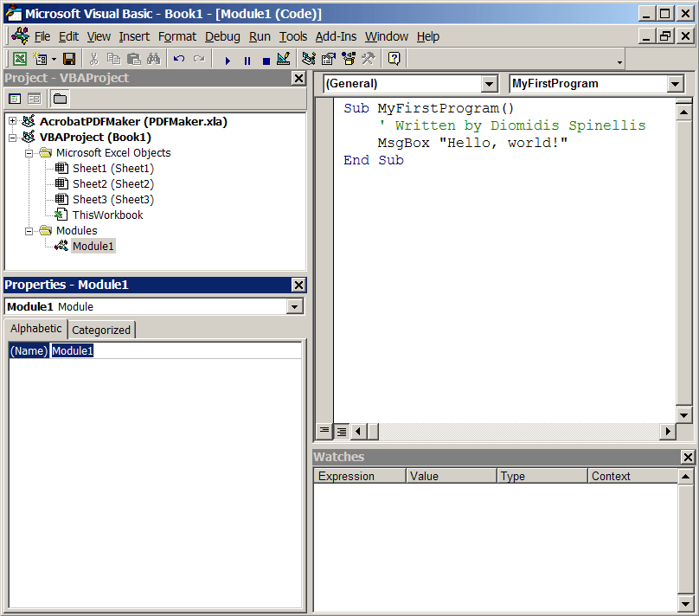Close the Properties - Module1 panel
This screenshot has height=616, width=699.
click(298, 285)
